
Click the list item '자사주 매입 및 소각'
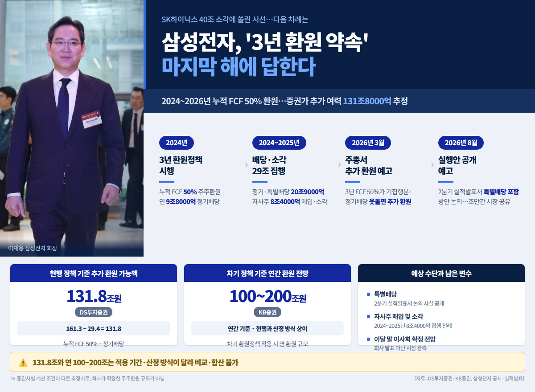click(x=399, y=316)
